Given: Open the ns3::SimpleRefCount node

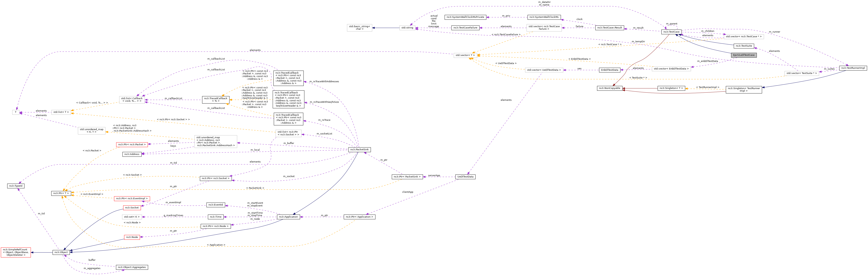Looking at the screenshot, I should point(16,253).
